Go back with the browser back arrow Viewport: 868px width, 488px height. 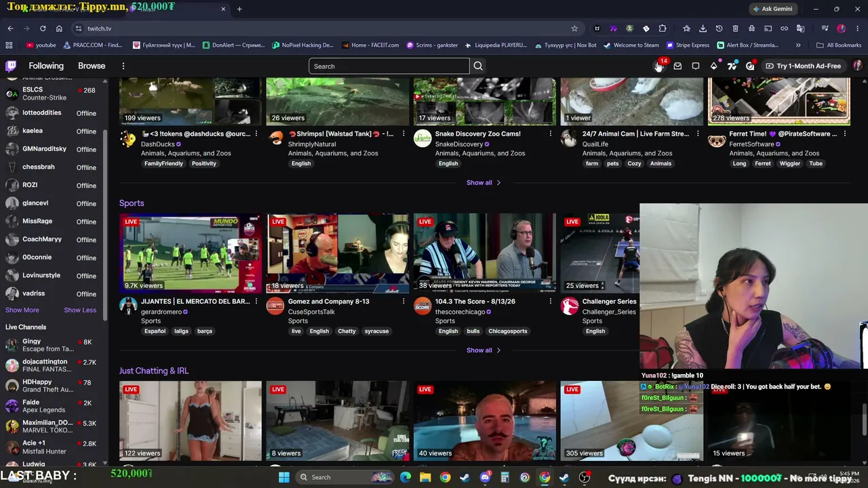click(10, 28)
